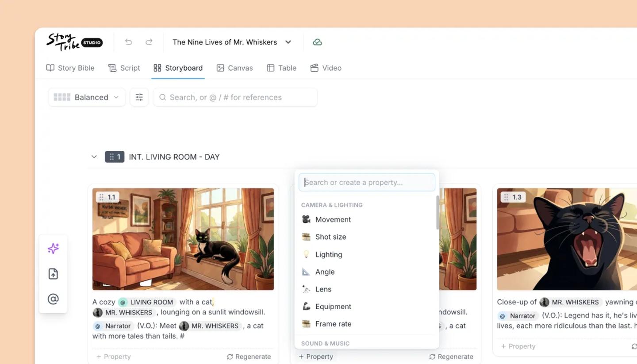The height and width of the screenshot is (364, 637).
Task: Click the MR. WHISKERS tag in shot 1.3
Action: point(571,302)
